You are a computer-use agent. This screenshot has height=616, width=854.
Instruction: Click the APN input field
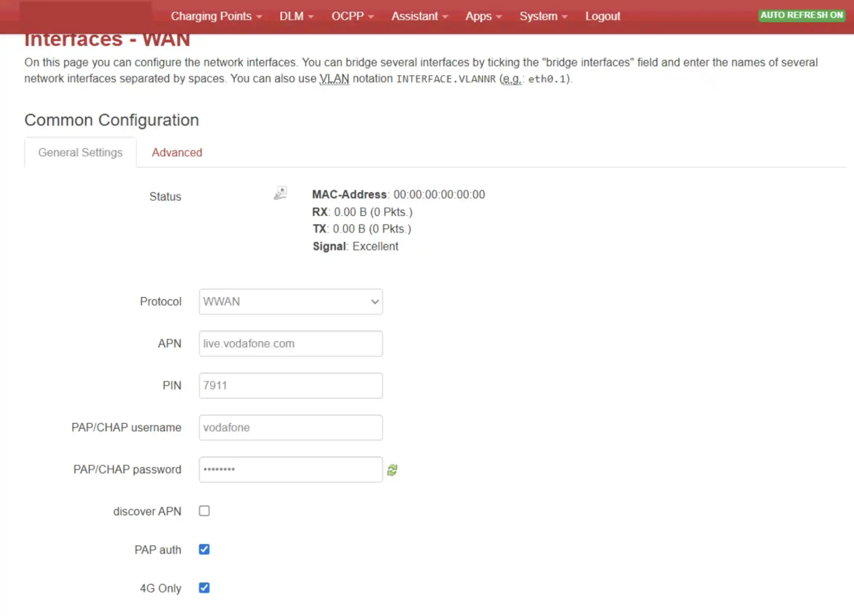pos(291,344)
